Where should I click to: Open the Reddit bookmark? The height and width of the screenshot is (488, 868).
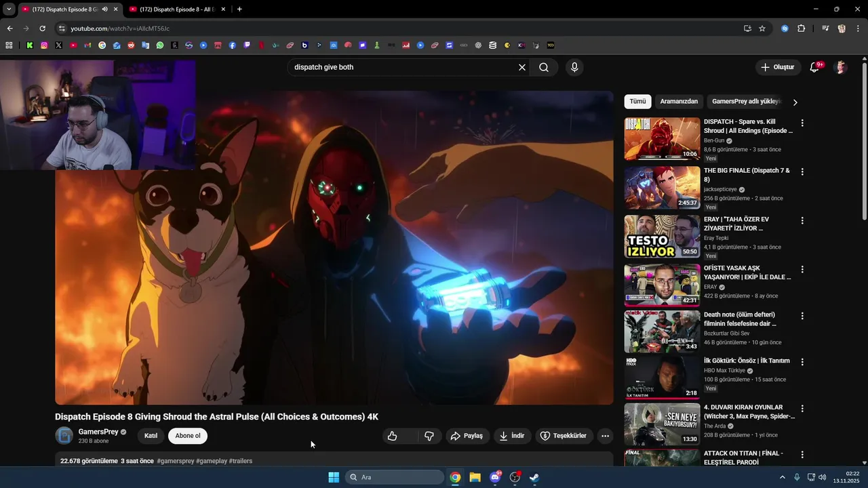[x=131, y=45]
